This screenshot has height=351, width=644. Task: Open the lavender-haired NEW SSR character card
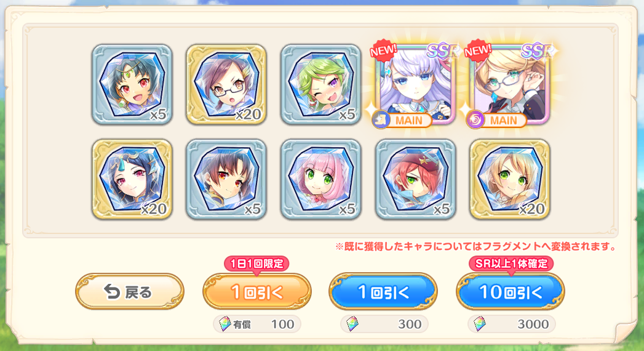coord(415,84)
